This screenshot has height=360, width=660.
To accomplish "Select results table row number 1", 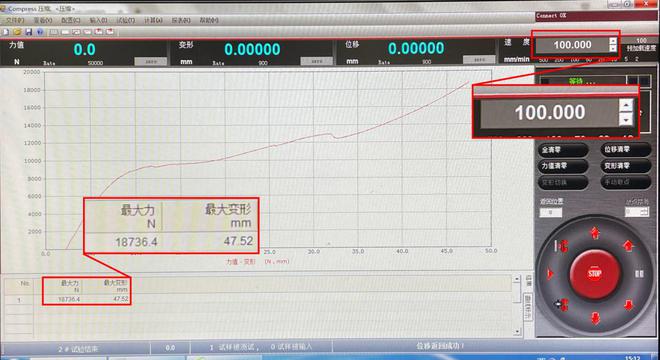I will (19, 300).
